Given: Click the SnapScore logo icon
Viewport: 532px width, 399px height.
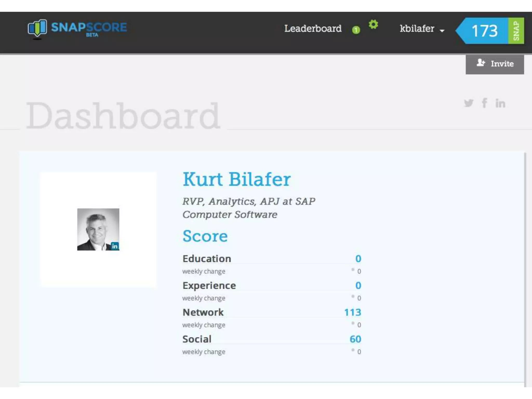Looking at the screenshot, I should (37, 29).
